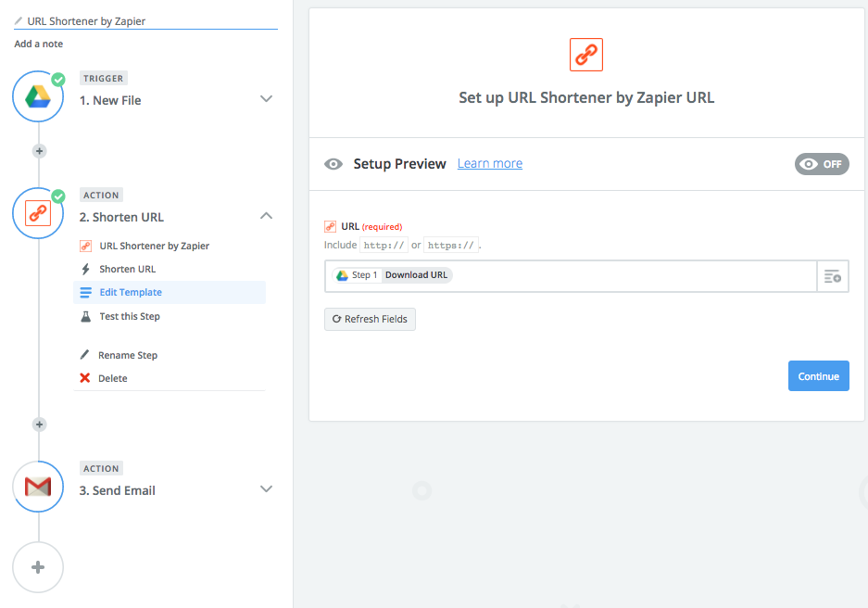868x608 pixels.
Task: Click the Continue button
Action: click(818, 376)
